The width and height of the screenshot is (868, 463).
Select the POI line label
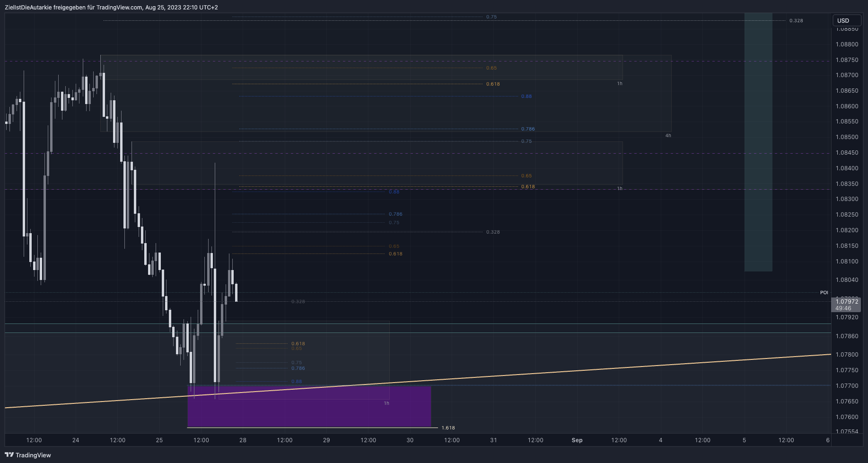pyautogui.click(x=824, y=293)
